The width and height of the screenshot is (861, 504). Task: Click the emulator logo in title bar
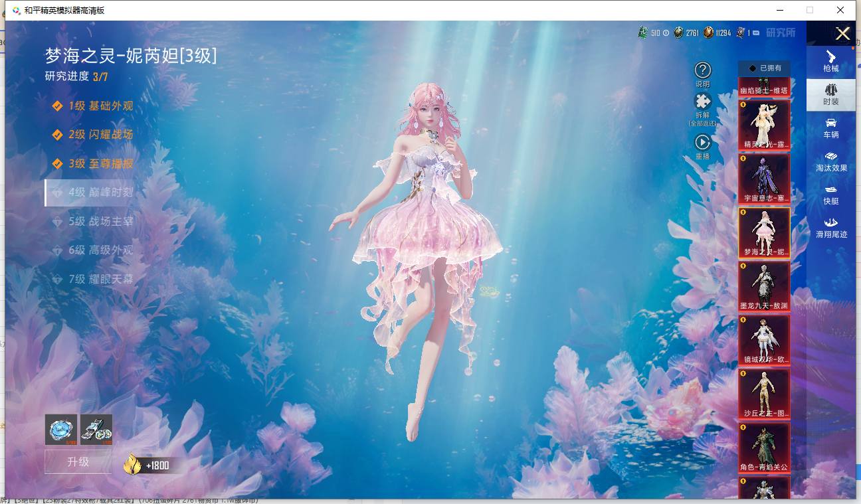click(16, 10)
